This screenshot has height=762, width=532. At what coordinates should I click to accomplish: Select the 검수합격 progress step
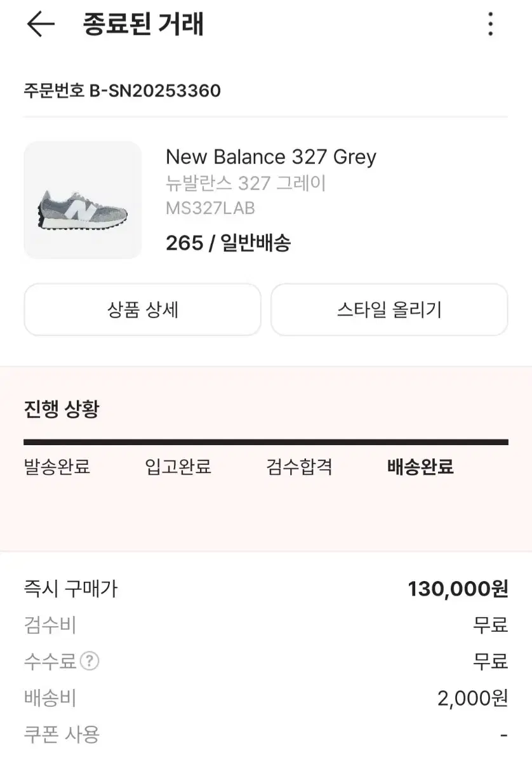[299, 467]
